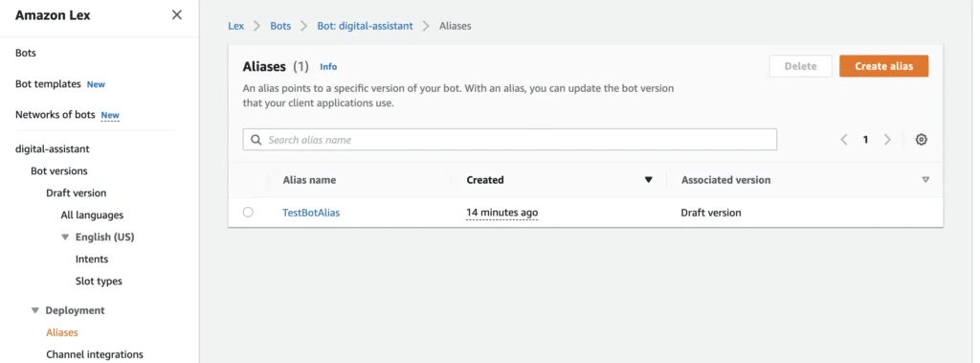Open the TestBotAlias link
The image size is (980, 363).
(x=311, y=213)
